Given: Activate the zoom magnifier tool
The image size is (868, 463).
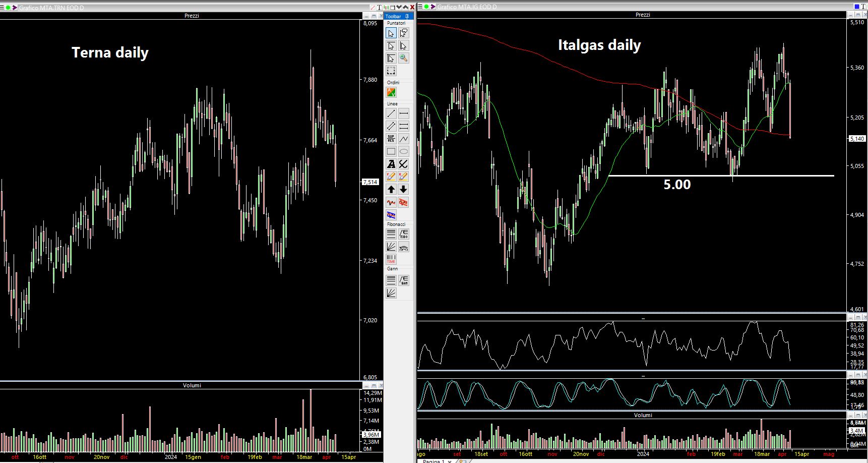Looking at the screenshot, I should pos(404,59).
